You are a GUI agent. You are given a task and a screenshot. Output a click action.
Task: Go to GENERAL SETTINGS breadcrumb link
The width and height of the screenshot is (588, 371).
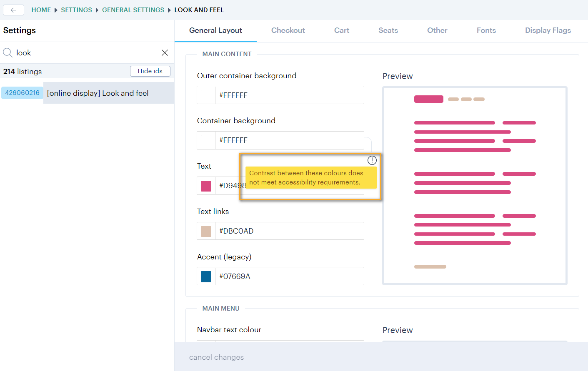point(133,10)
